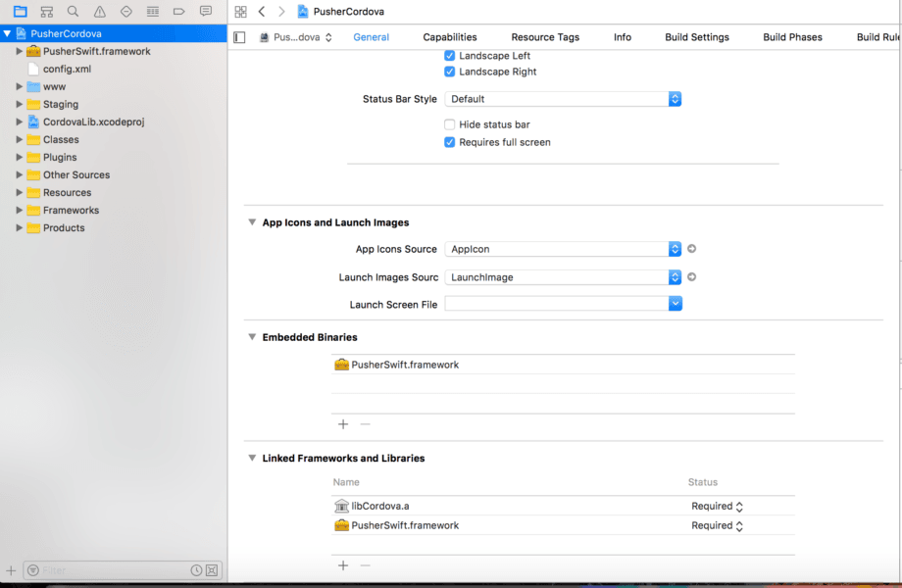Change libCordova.a Required status stepper
This screenshot has height=588, width=902.
(x=739, y=507)
